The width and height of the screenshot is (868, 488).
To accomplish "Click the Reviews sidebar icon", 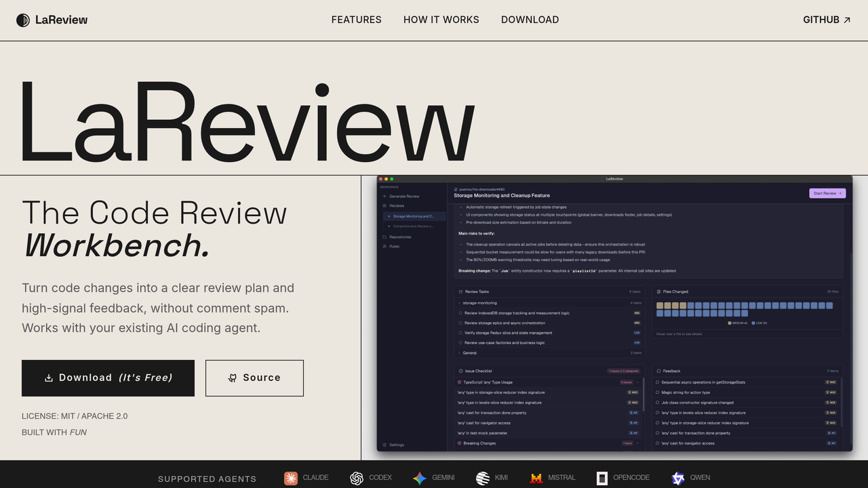I will click(x=384, y=205).
